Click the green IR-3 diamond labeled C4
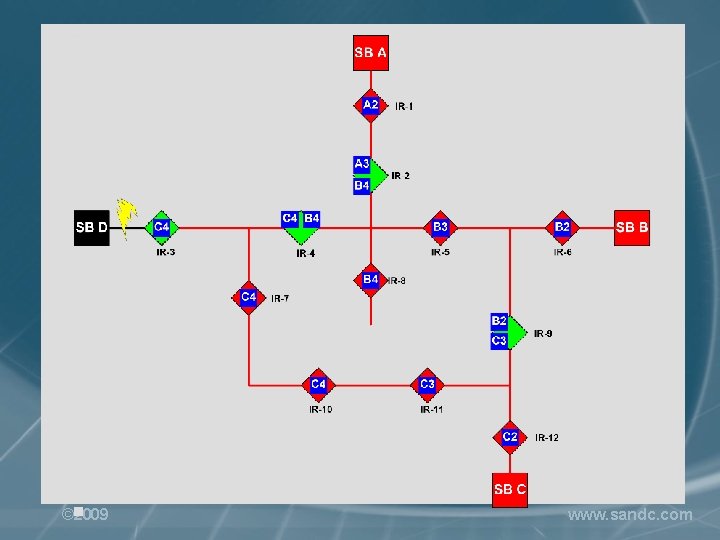This screenshot has width=720, height=540. [162, 228]
